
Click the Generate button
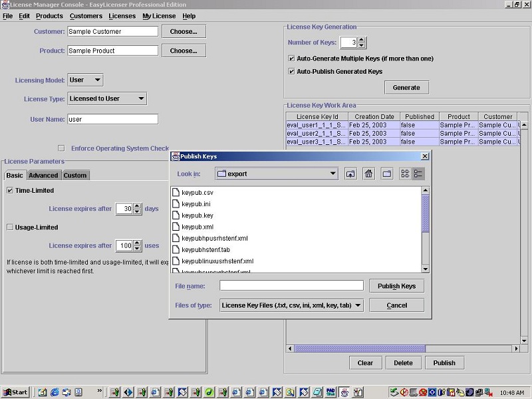(x=406, y=88)
